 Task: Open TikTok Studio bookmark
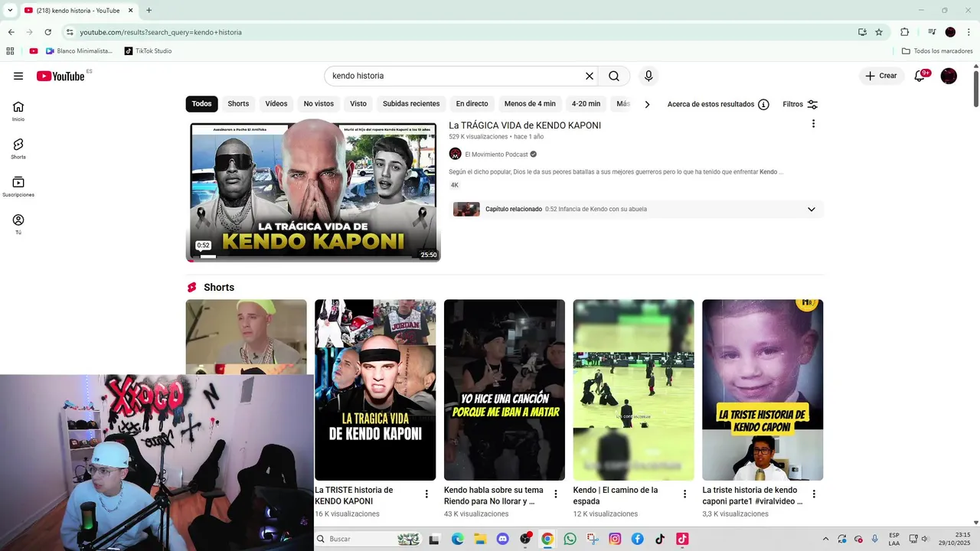pyautogui.click(x=148, y=51)
